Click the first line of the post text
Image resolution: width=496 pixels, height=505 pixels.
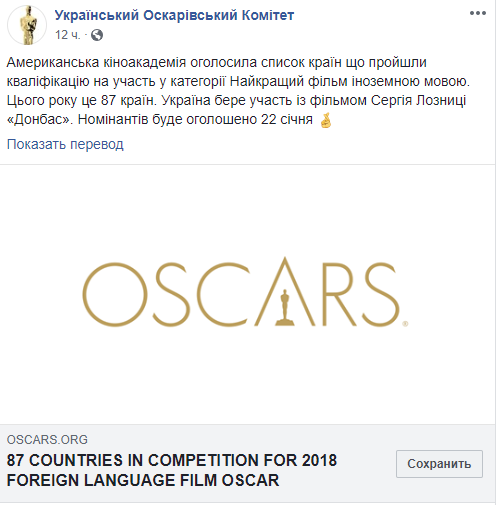pyautogui.click(x=217, y=62)
